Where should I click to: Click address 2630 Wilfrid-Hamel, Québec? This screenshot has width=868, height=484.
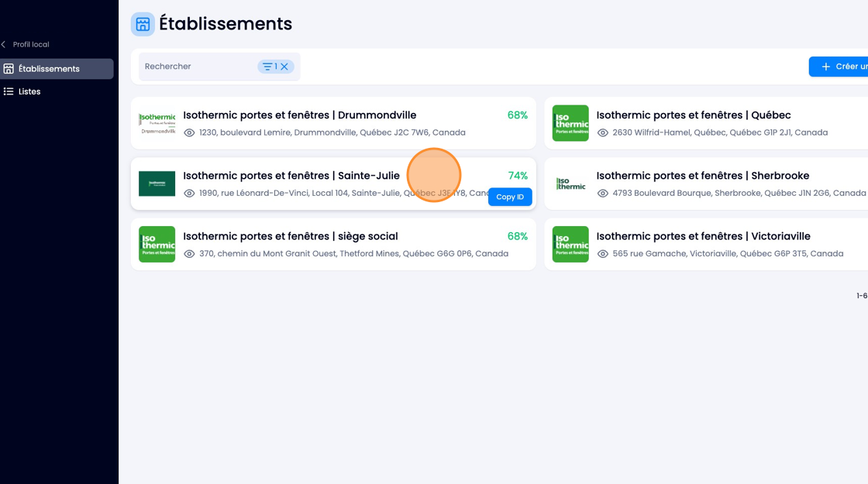pyautogui.click(x=720, y=132)
